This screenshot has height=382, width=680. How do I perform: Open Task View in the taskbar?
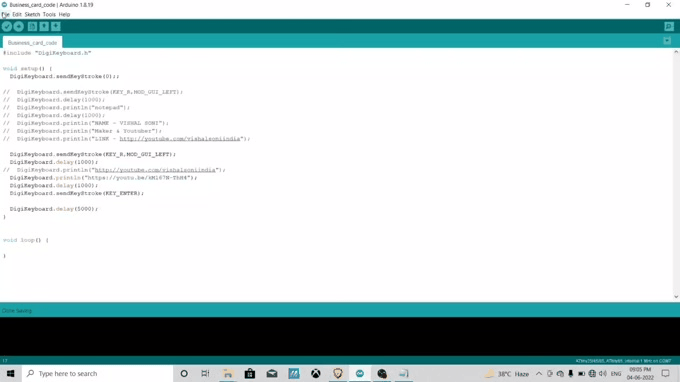click(x=206, y=373)
